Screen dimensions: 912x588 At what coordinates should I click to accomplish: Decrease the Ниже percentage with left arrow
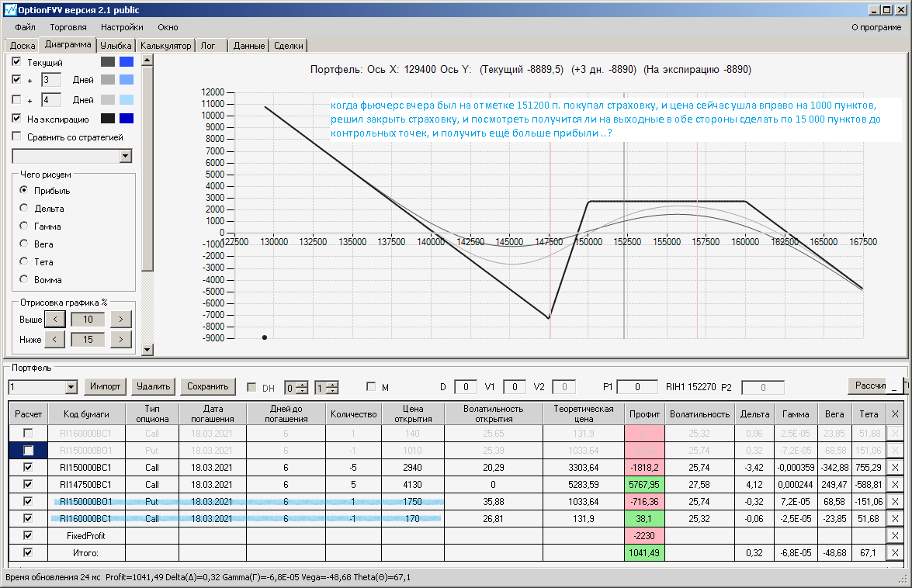tap(54, 339)
